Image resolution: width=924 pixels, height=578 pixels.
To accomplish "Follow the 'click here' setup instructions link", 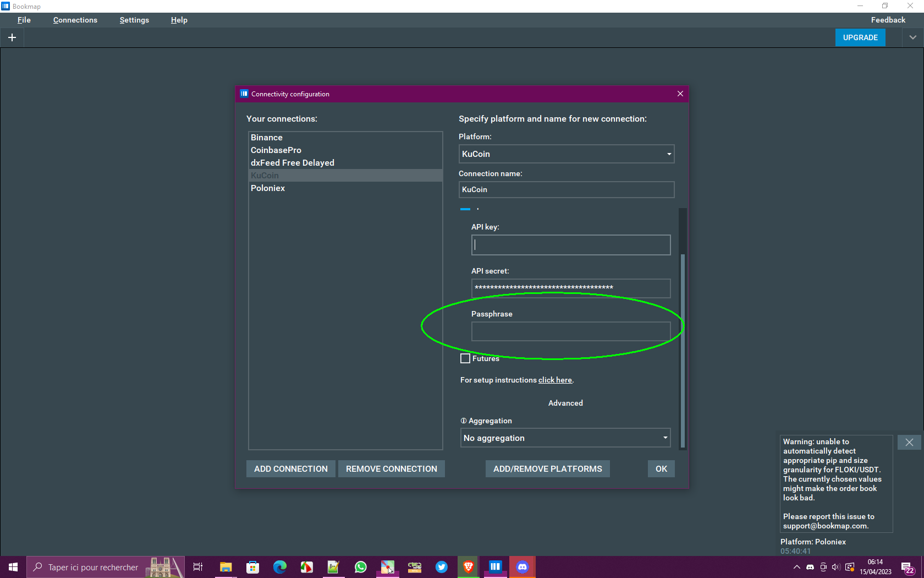I will [555, 380].
